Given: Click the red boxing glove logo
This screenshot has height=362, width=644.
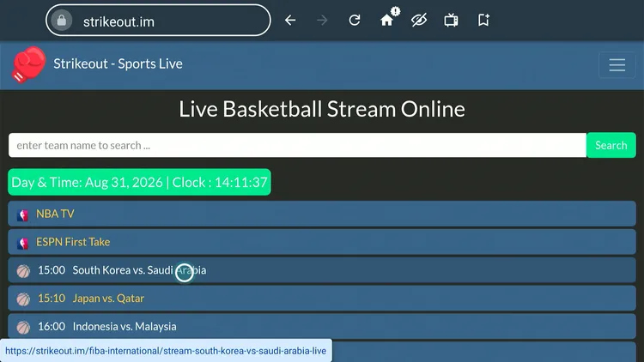Looking at the screenshot, I should tap(28, 64).
